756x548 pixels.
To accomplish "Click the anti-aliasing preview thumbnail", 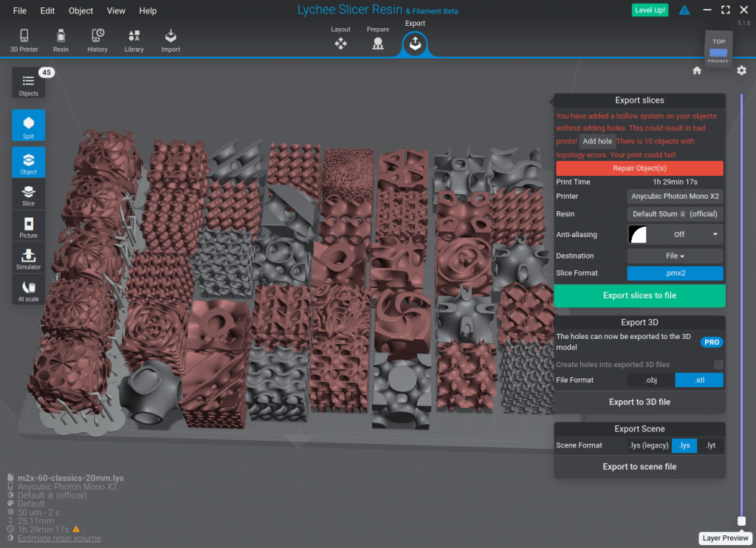I will click(x=637, y=234).
